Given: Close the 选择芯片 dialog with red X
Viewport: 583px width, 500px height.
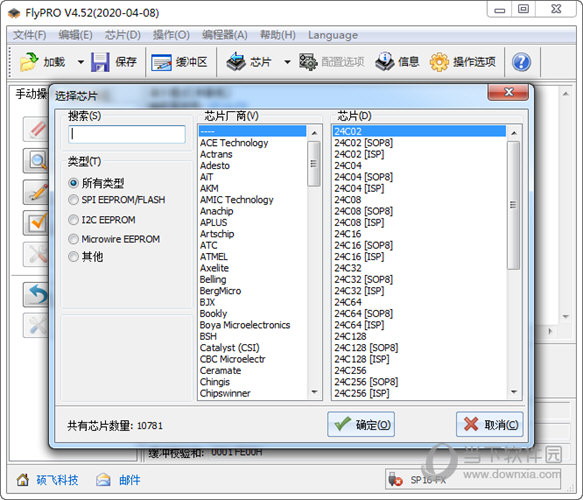Looking at the screenshot, I should click(x=508, y=92).
